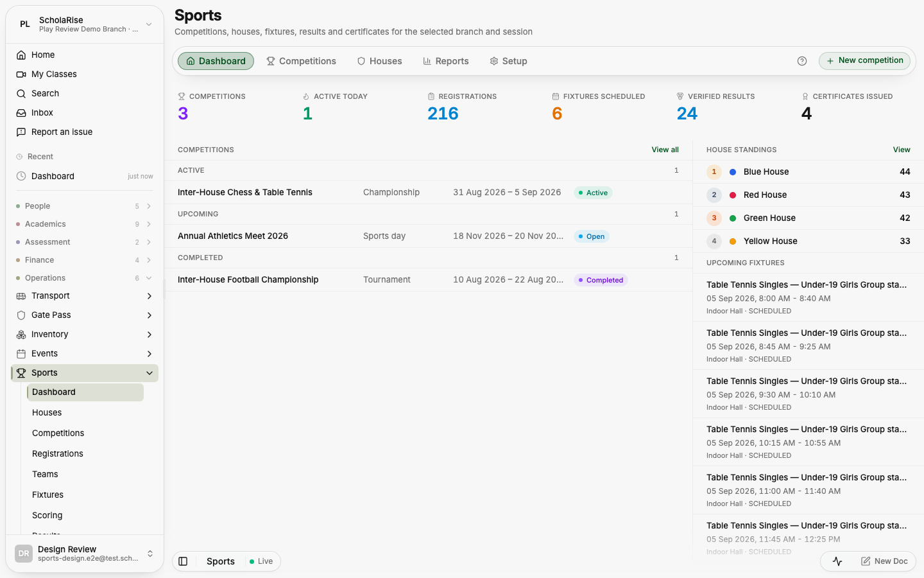Screen dimensions: 924x578
Task: Collapse the Operations section
Action: tap(84, 278)
